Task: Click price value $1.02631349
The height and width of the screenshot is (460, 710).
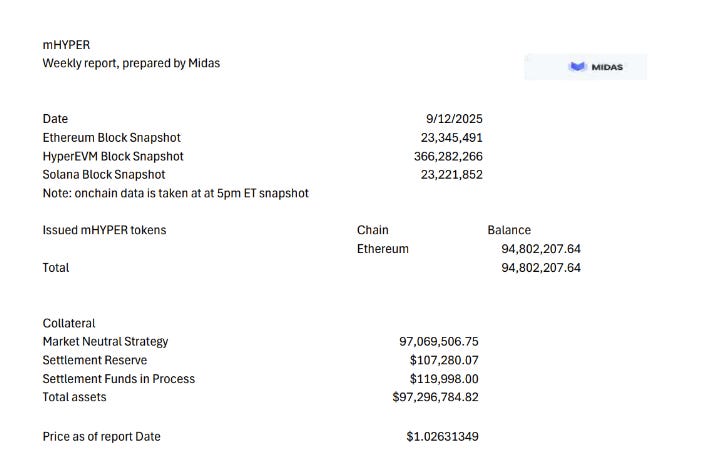Action: pyautogui.click(x=442, y=436)
